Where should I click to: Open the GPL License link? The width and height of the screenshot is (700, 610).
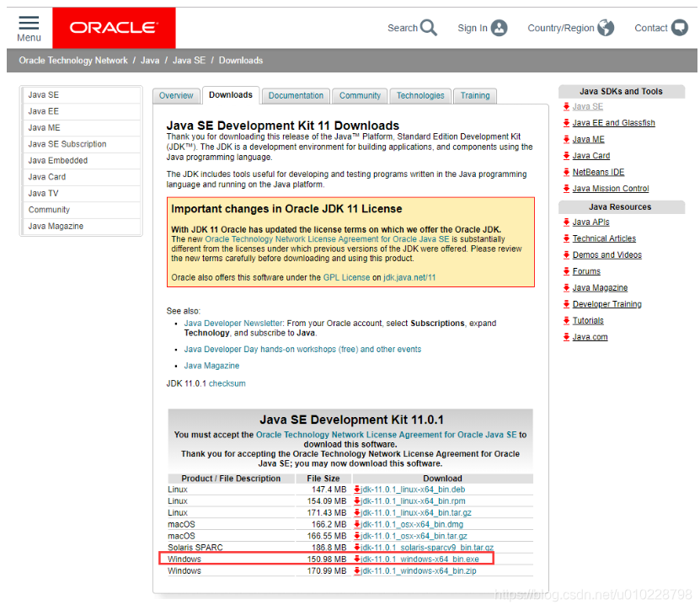point(346,277)
